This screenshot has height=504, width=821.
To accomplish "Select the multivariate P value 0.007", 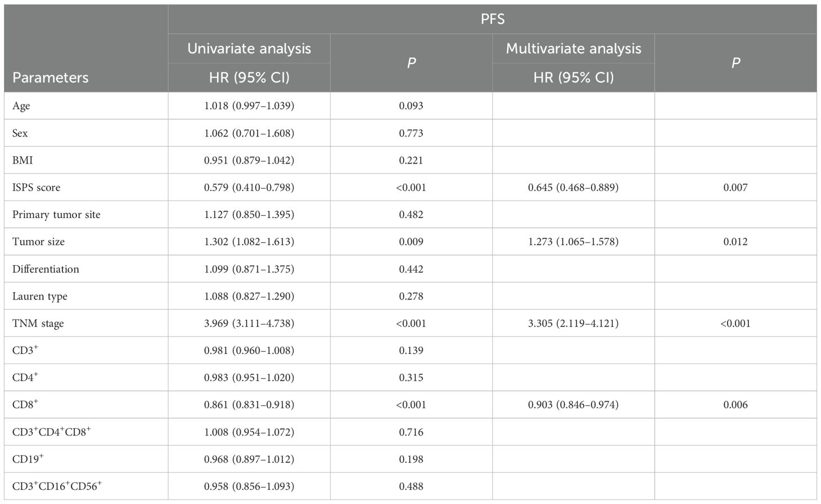I will coord(735,188).
